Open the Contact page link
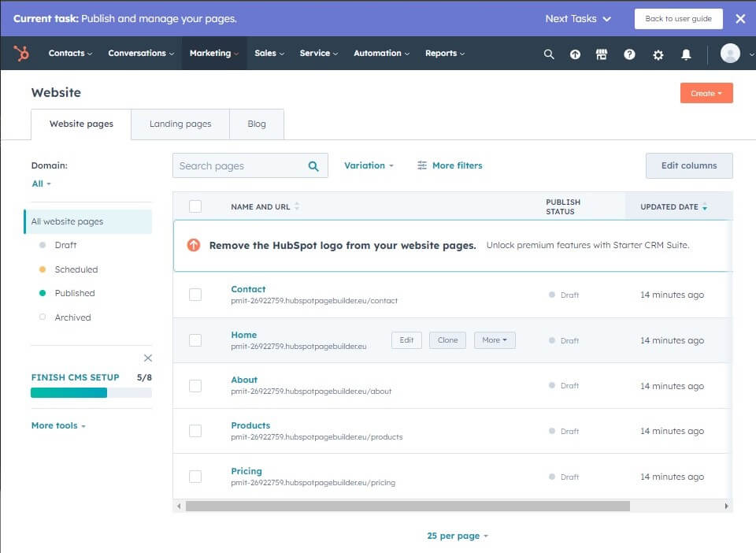The width and height of the screenshot is (756, 553). (x=248, y=289)
